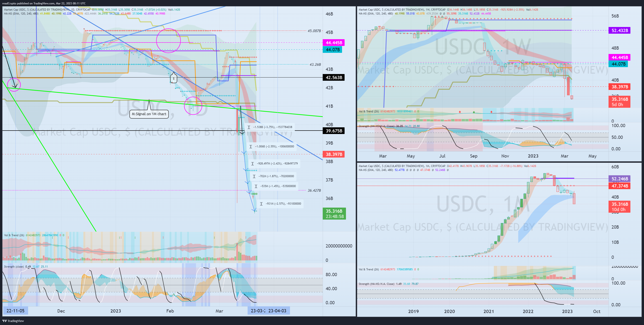Click the -928.497M (-2.42%) measurement text
Screen dimensions: 644x325
[x=277, y=164]
